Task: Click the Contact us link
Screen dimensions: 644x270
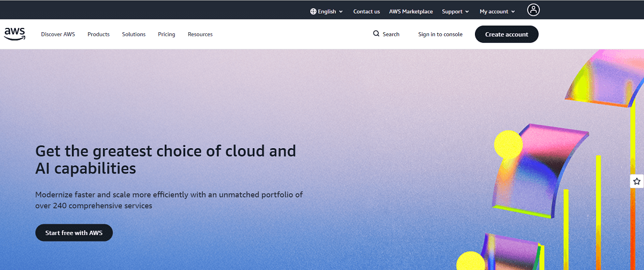Action: pyautogui.click(x=367, y=11)
